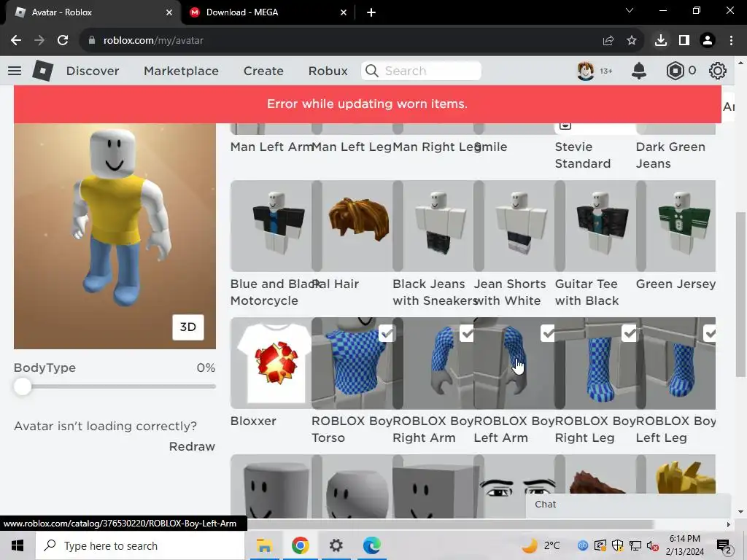Viewport: 747px width, 560px height.
Task: Open the ROBLOX Boy Left Arm name link
Action: (514, 429)
